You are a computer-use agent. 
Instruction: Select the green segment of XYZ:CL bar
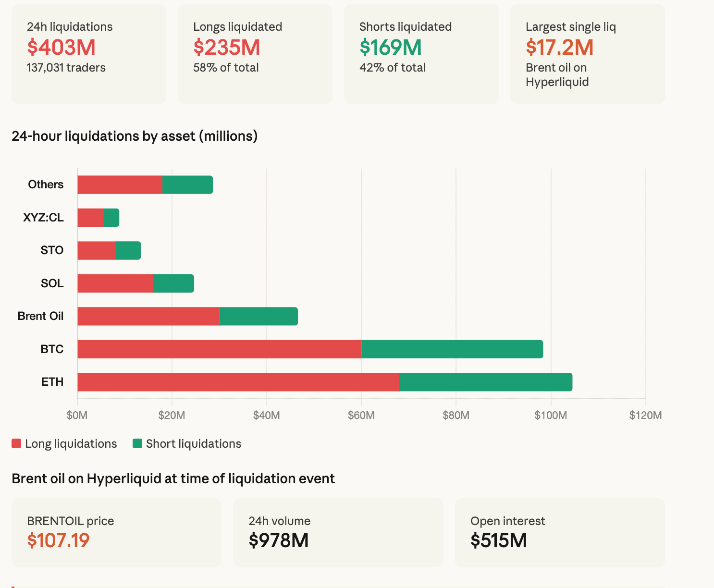click(x=111, y=218)
